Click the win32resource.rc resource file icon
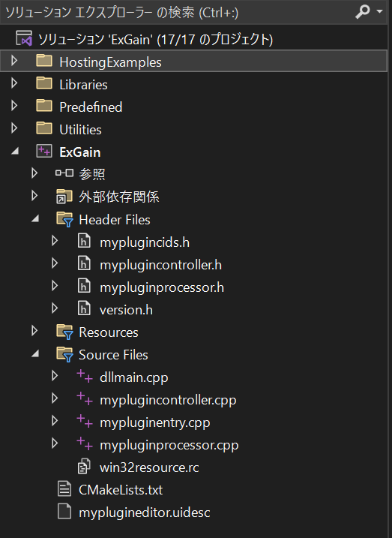The width and height of the screenshot is (392, 538). pyautogui.click(x=84, y=466)
